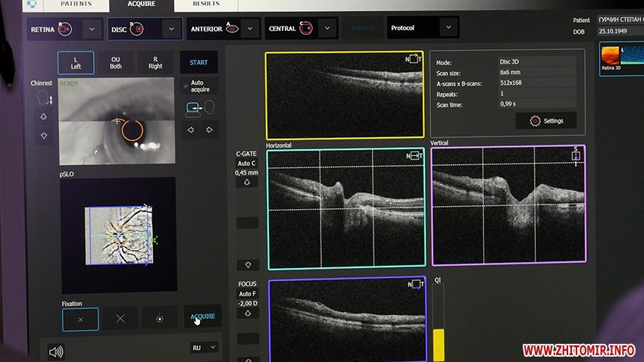This screenshot has width=644, height=362.
Task: Move scan head left with arrow
Action: click(189, 130)
